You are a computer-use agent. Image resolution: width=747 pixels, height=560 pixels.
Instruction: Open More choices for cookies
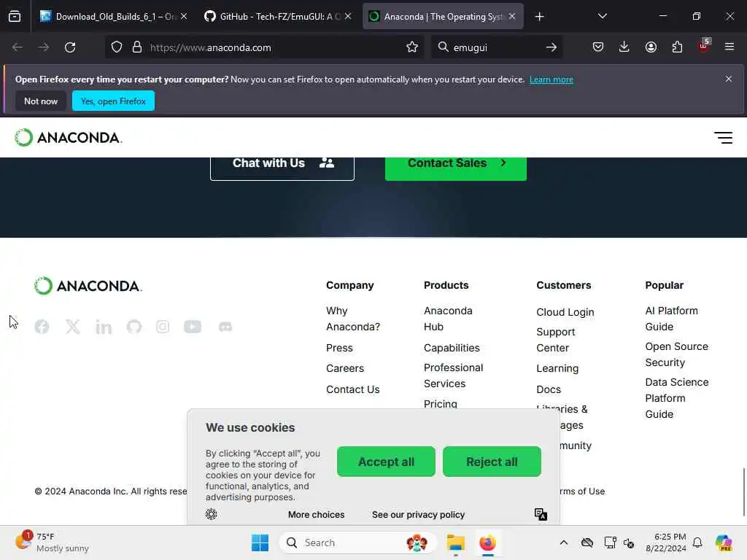point(316,514)
